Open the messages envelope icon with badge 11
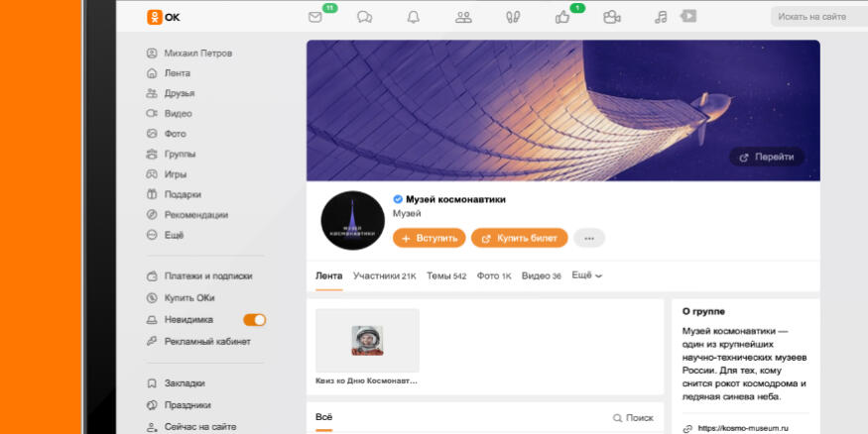 click(x=315, y=17)
